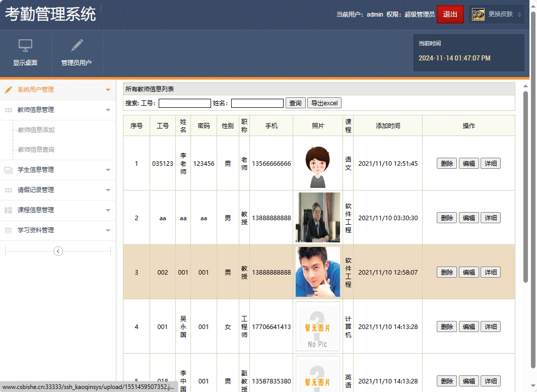The image size is (537, 392).
Task: Expand the 学生信息管理 section arrow
Action: pos(108,170)
